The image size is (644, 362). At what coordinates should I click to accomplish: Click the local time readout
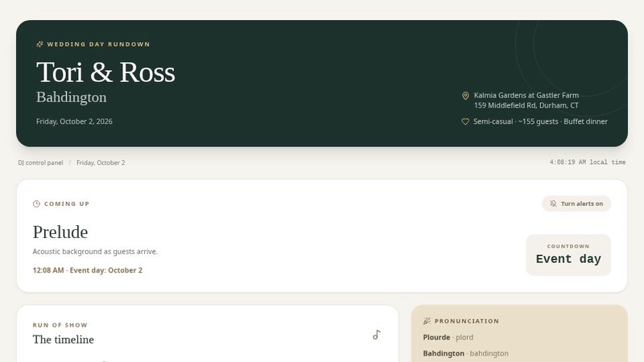point(588,162)
